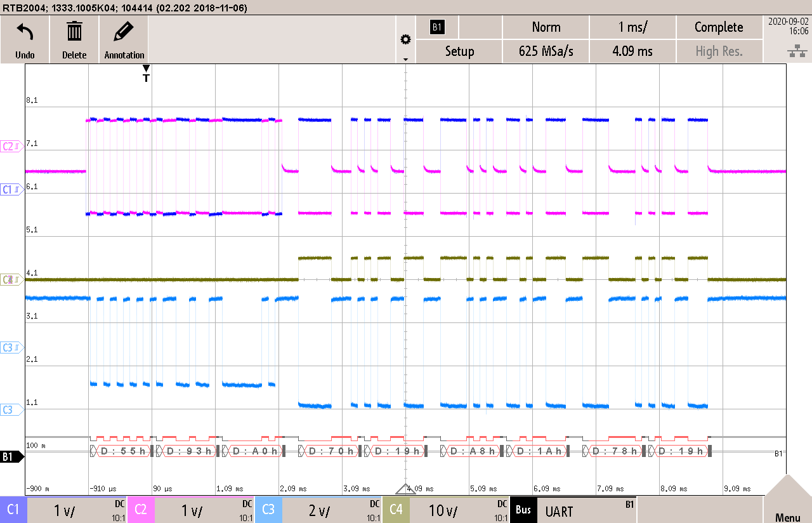The image size is (812, 523).
Task: Click the 625 MSa/s sample rate display
Action: coord(546,51)
